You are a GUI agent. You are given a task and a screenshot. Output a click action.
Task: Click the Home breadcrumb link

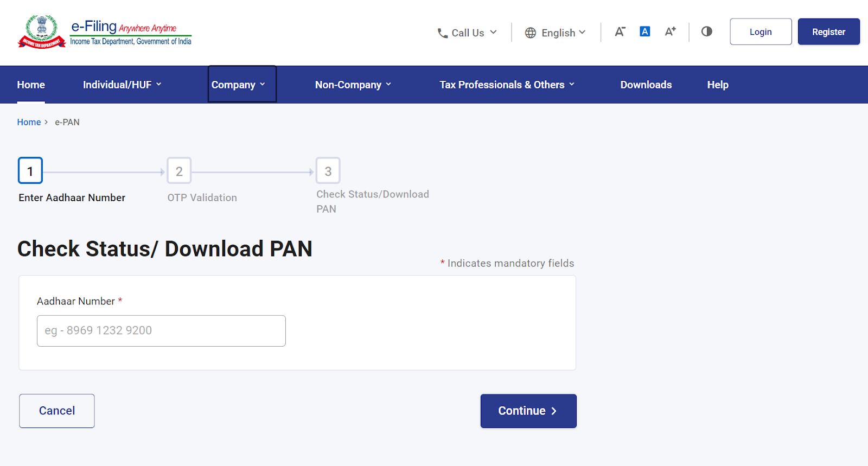[29, 122]
